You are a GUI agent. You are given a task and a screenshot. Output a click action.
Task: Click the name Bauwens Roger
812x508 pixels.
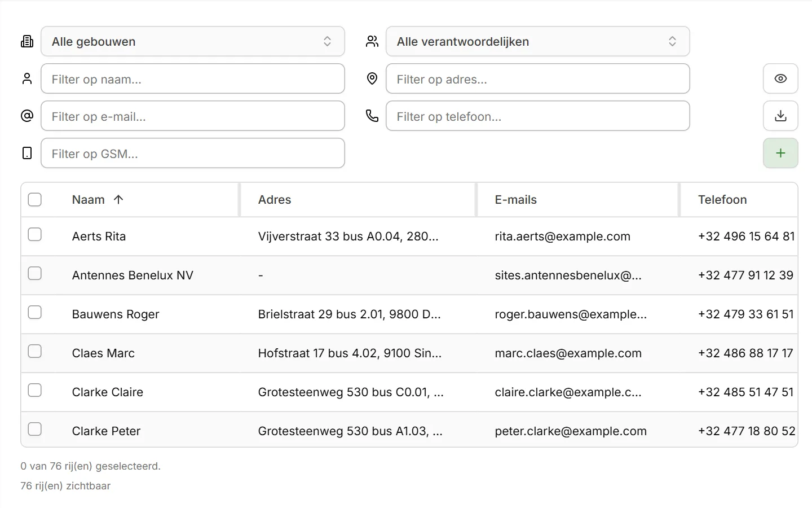116,314
